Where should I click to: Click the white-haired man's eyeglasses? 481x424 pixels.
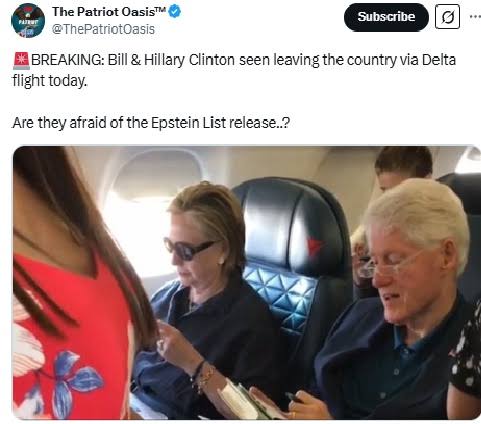[389, 264]
